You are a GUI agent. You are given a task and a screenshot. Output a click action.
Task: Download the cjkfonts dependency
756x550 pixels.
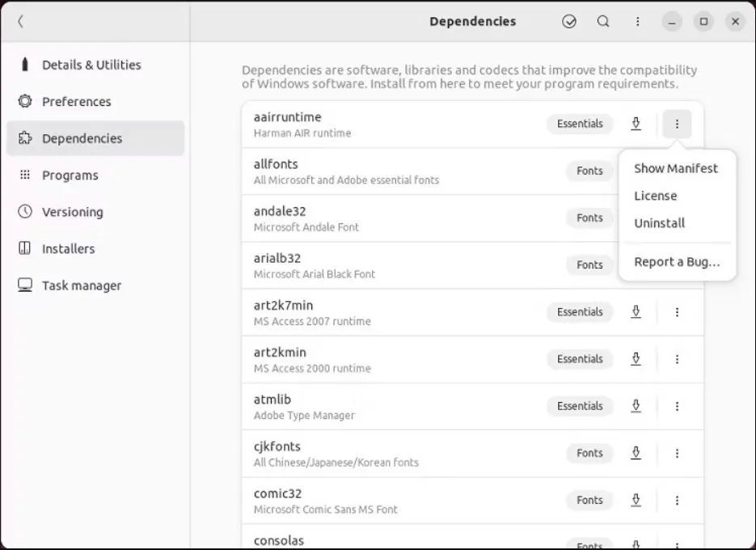[x=636, y=453]
